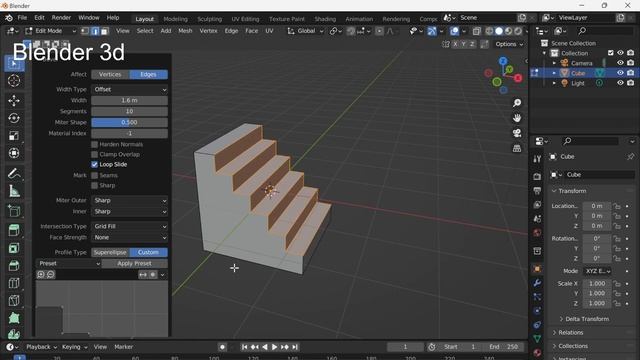Open the Edit Mode selector dropdown
640x360 pixels.
[51, 31]
